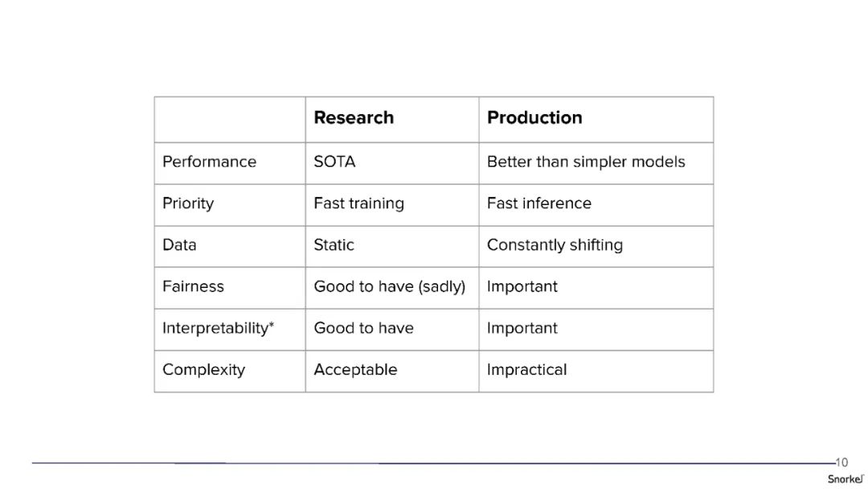Click the Static cell
This screenshot has height=489, width=868.
coord(334,244)
